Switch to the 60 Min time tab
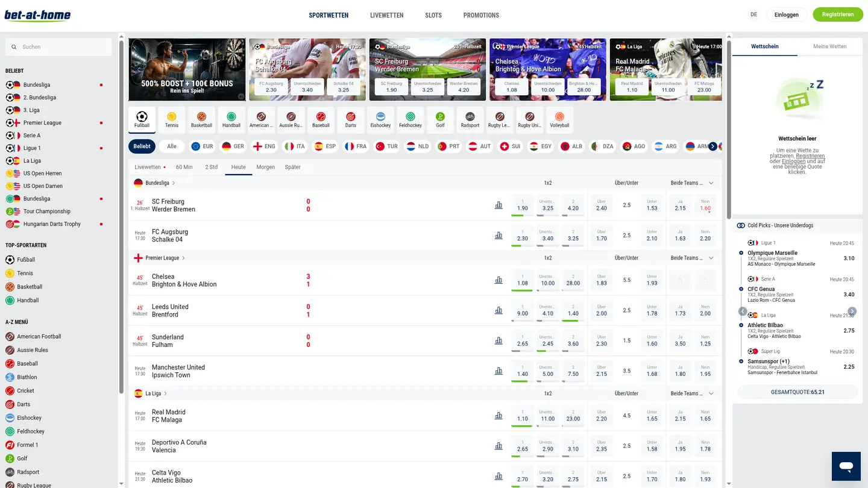 [x=184, y=167]
